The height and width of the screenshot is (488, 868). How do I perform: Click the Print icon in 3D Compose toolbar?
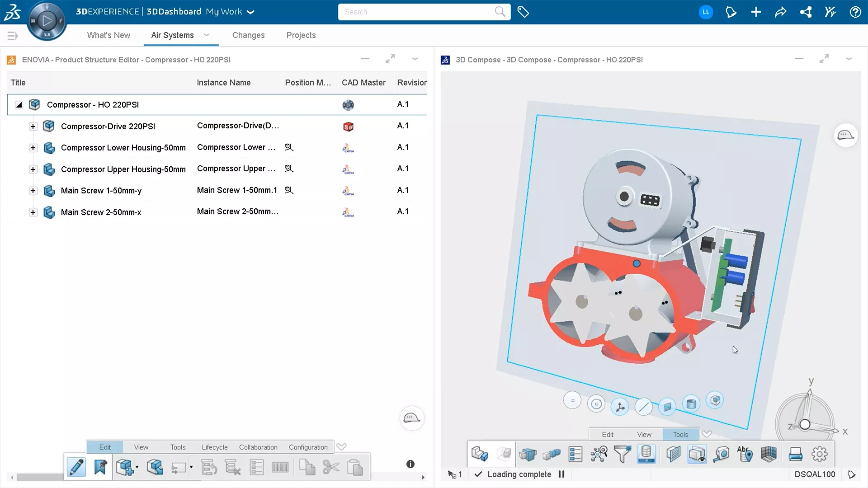tap(795, 454)
